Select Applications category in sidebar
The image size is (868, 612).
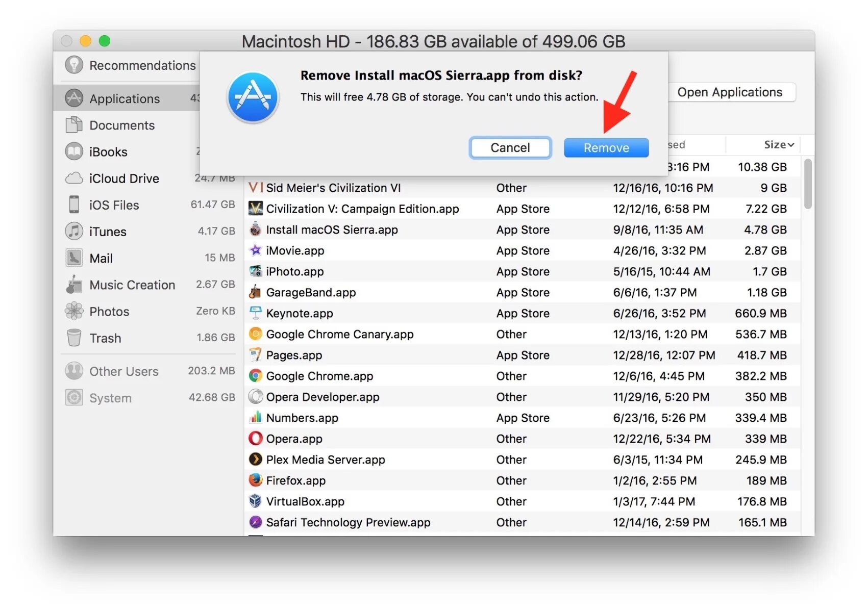pos(127,98)
